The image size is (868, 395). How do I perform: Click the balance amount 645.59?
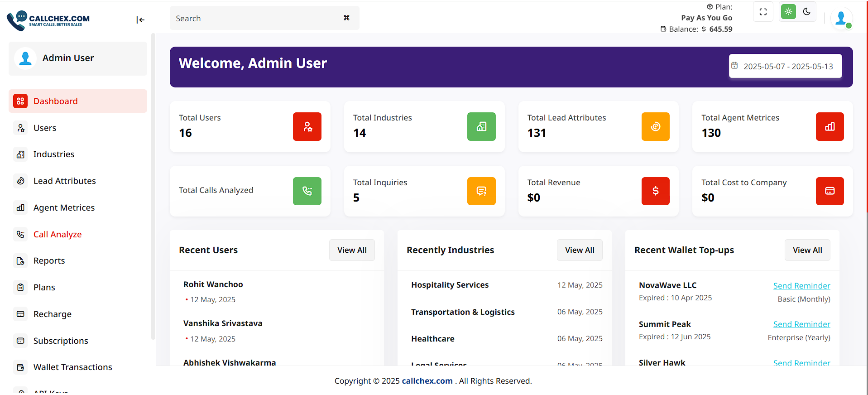[x=721, y=29]
